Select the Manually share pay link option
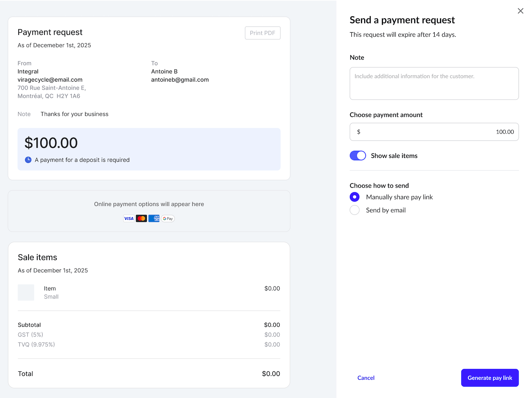The image size is (532, 398). (x=355, y=197)
